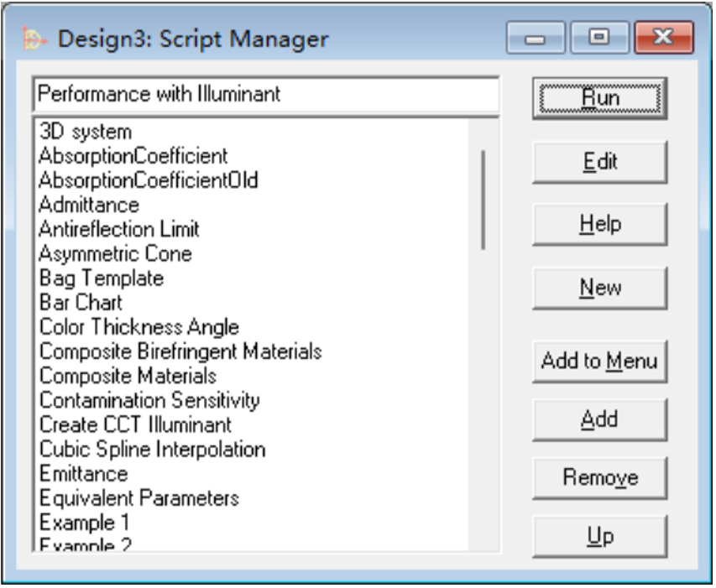Click the Edit button
Viewport: 716px width, 588px height.
tap(599, 162)
